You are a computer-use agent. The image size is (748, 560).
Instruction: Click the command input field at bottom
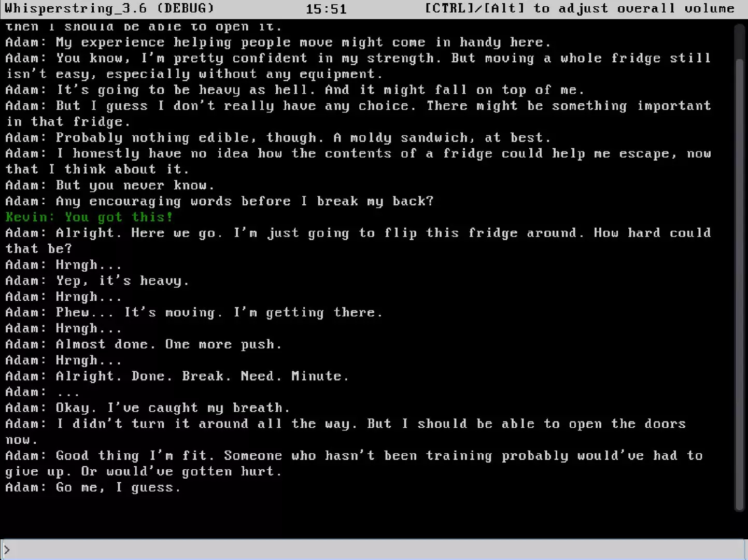click(373, 550)
